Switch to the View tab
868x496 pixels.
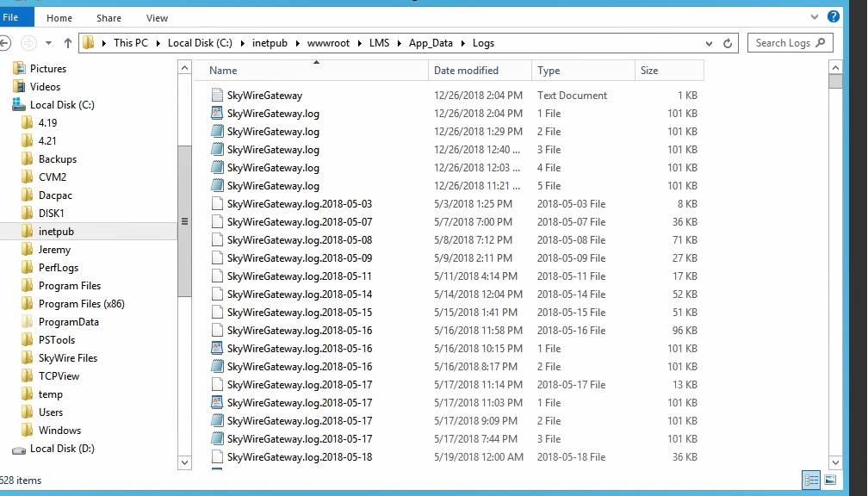(157, 17)
